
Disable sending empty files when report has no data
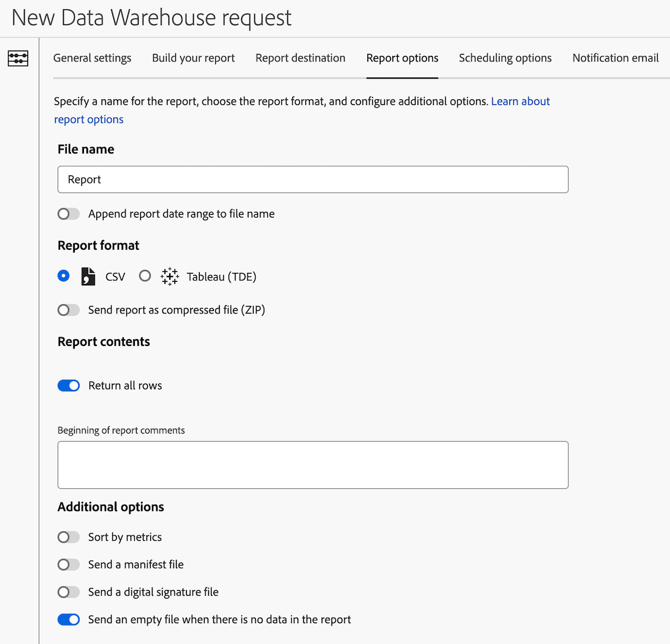[69, 619]
